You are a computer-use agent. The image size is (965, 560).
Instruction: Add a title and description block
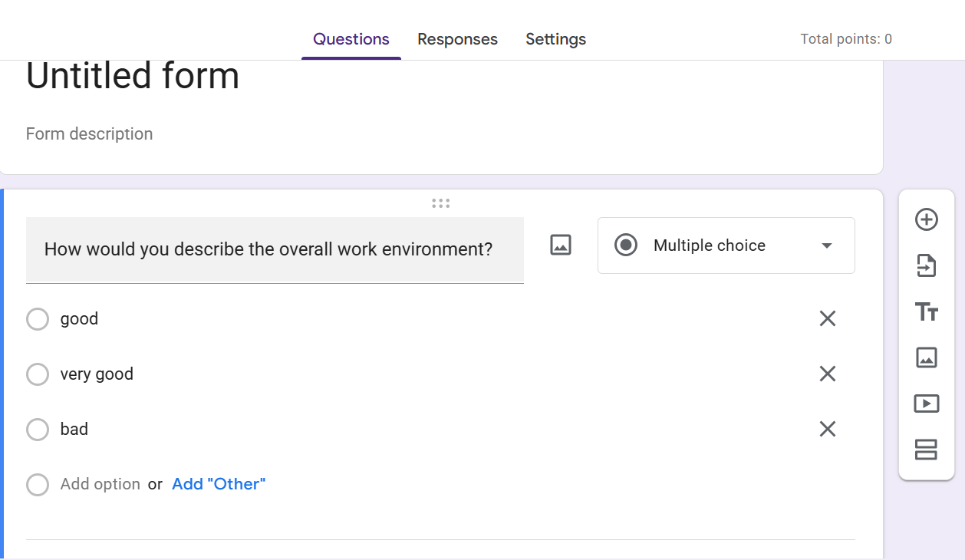tap(927, 312)
